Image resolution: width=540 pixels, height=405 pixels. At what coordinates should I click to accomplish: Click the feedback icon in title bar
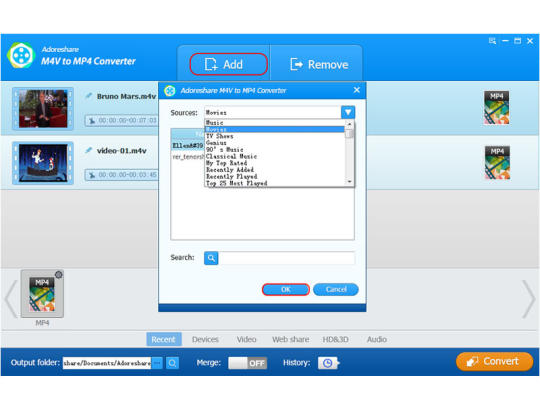[x=492, y=41]
